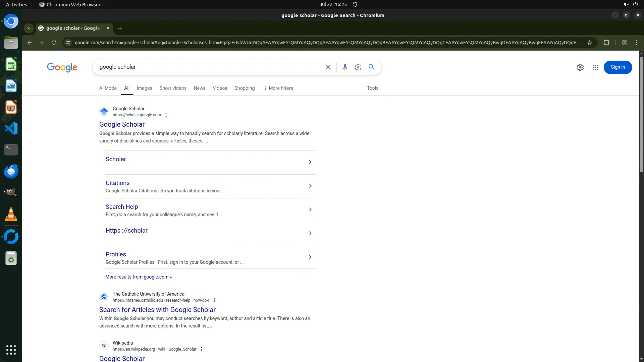Click into the Google search input field

(x=208, y=67)
